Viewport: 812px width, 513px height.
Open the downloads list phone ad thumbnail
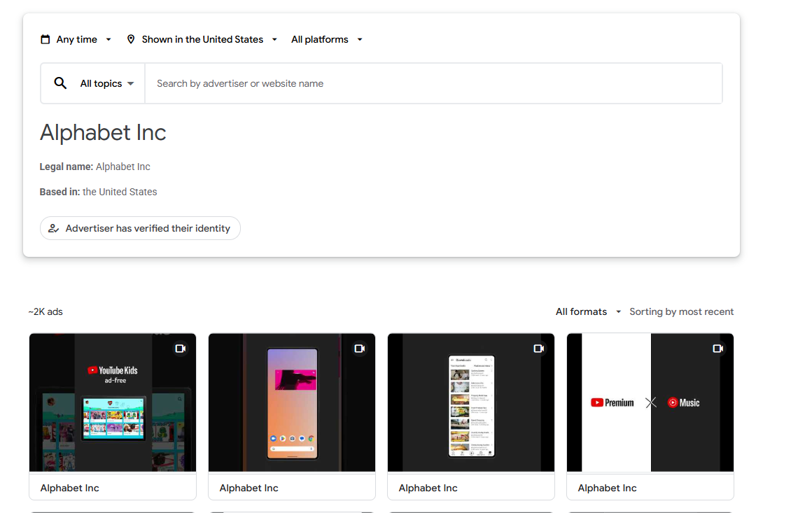click(x=470, y=402)
